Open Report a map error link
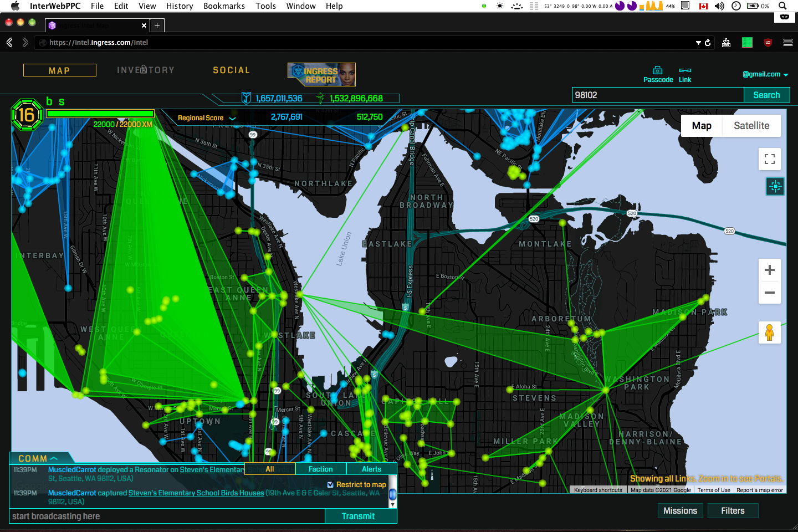 click(x=760, y=490)
